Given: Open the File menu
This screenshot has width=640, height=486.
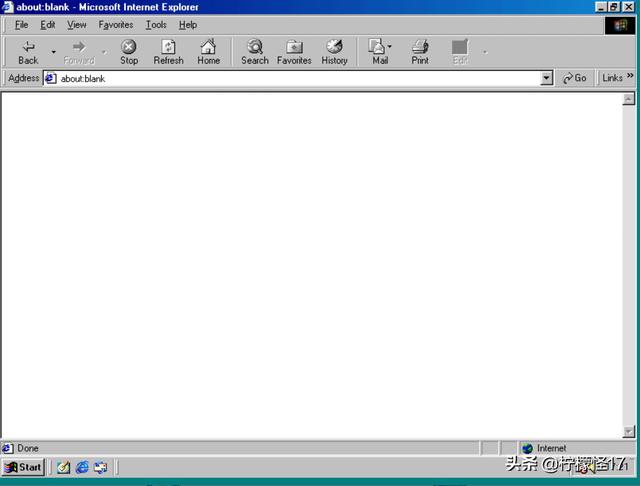Looking at the screenshot, I should point(21,24).
